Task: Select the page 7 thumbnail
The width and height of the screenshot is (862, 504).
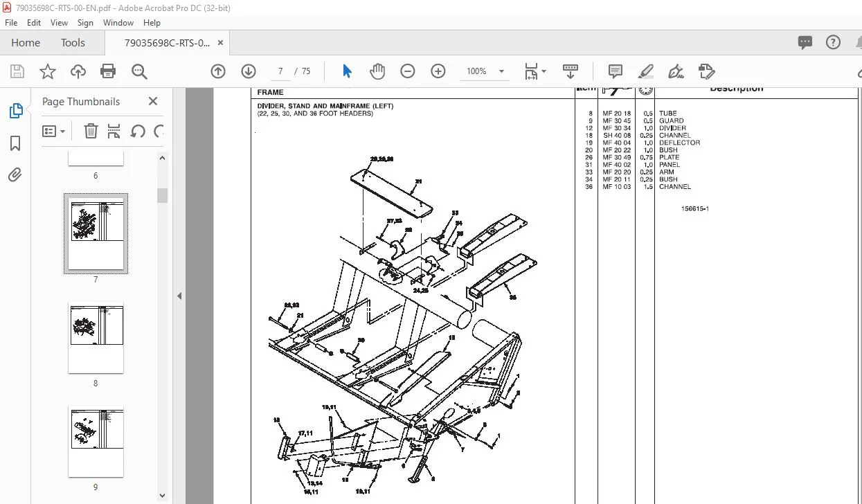Action: 96,233
